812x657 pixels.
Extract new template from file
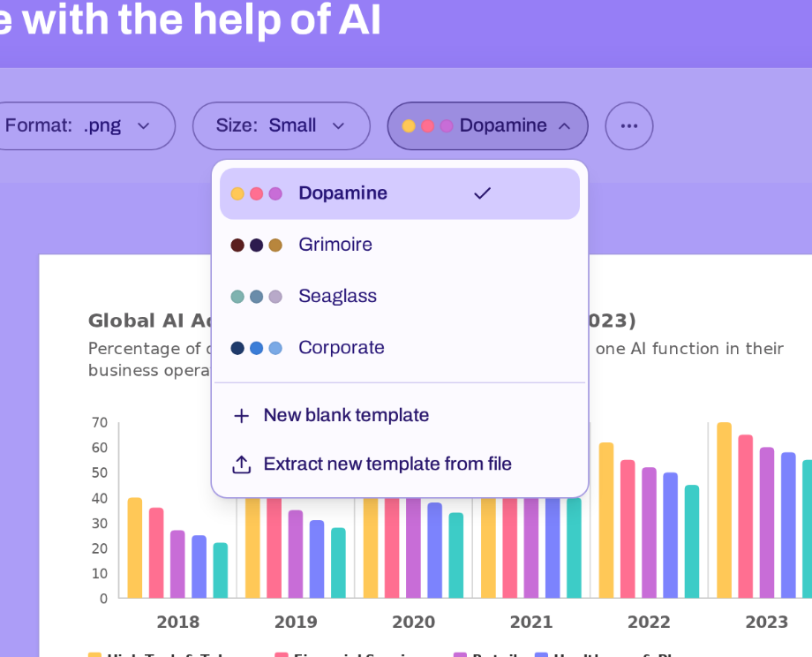pyautogui.click(x=399, y=464)
